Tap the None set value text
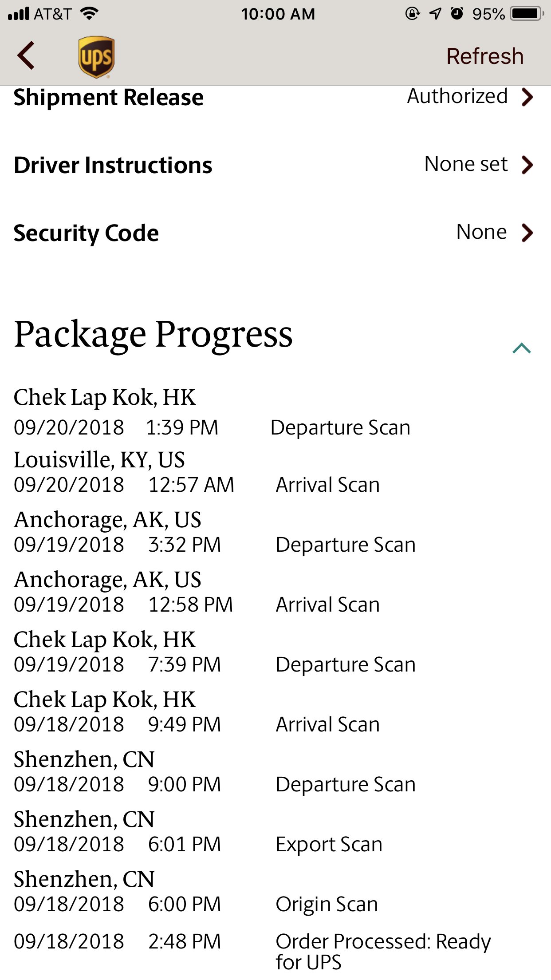The image size is (551, 980). (x=466, y=164)
